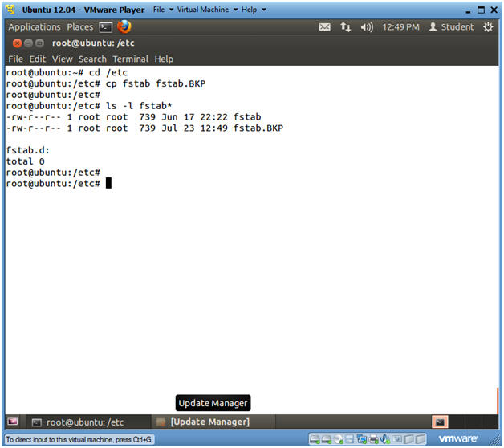504x448 pixels.
Task: Open the terminal View menu
Action: pos(63,59)
